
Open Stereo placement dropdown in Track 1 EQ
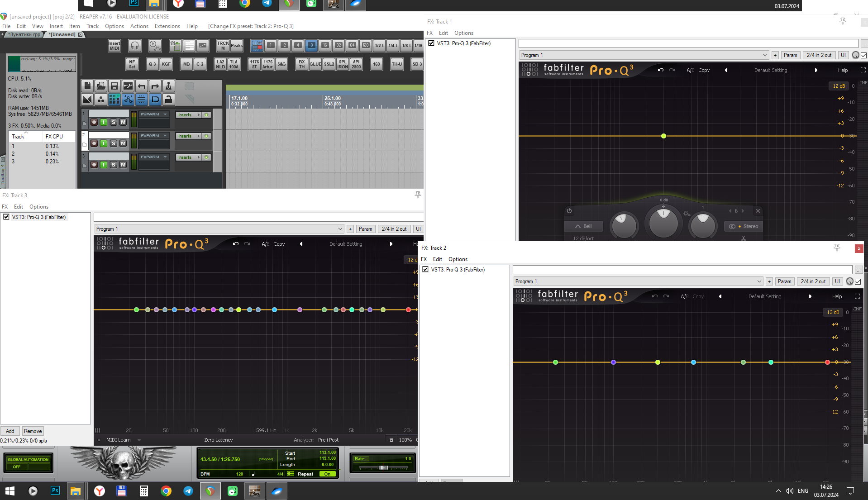[x=743, y=226]
